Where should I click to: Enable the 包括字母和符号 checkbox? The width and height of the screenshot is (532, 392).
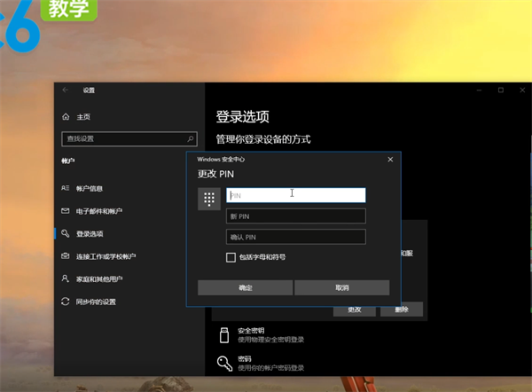pos(231,257)
